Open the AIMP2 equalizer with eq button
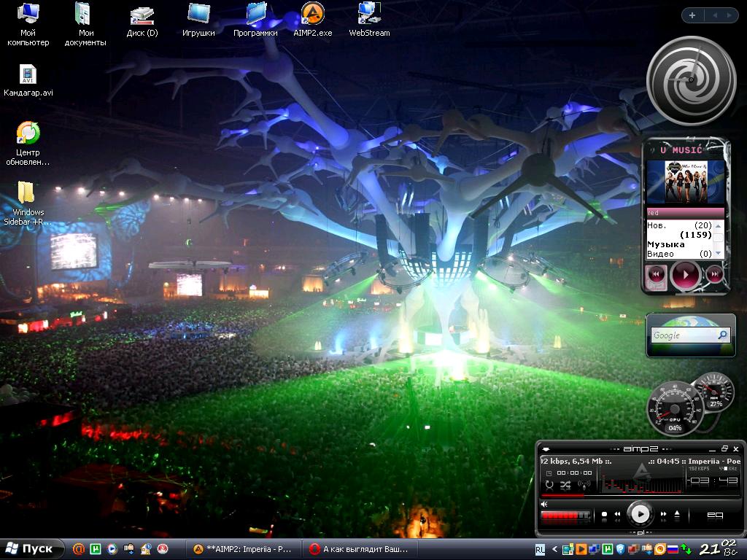 [x=715, y=515]
